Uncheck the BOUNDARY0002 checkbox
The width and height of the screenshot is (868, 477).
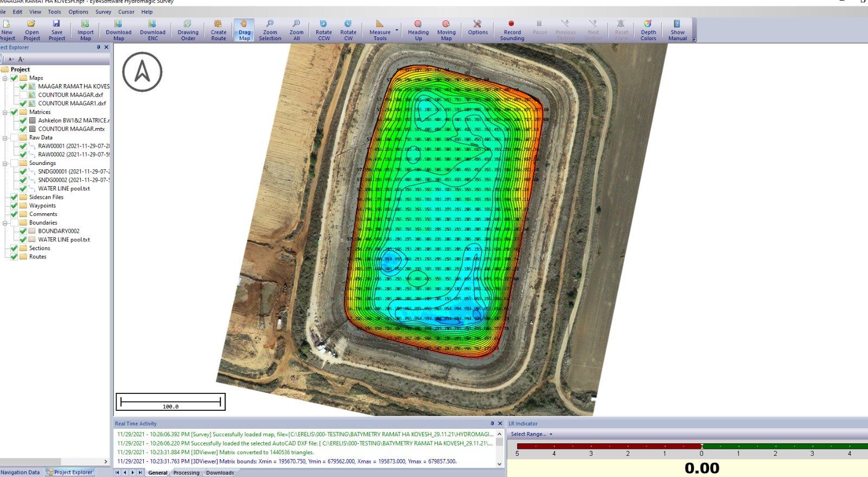(x=23, y=231)
